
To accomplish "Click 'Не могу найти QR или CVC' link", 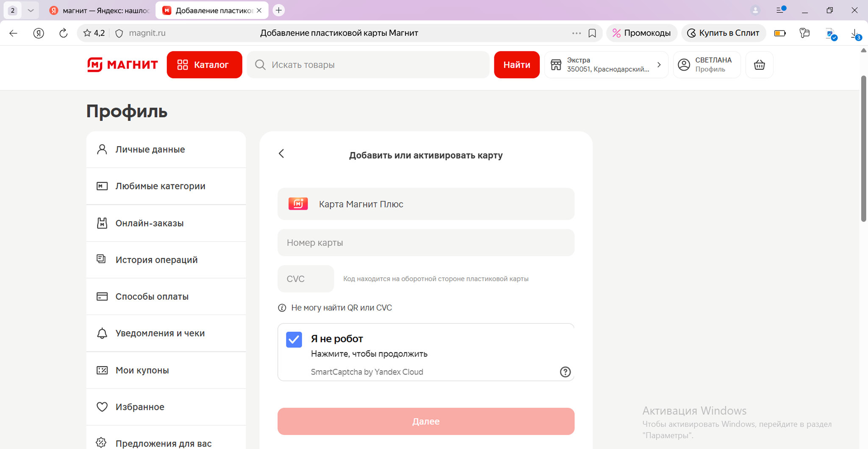I will coord(341,308).
